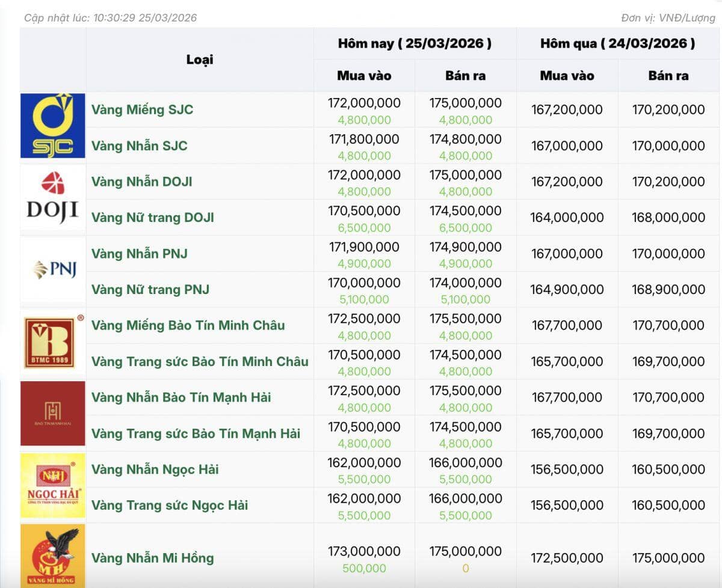Click the Hôm nay ( 25/03/2026 ) header

tap(415, 43)
